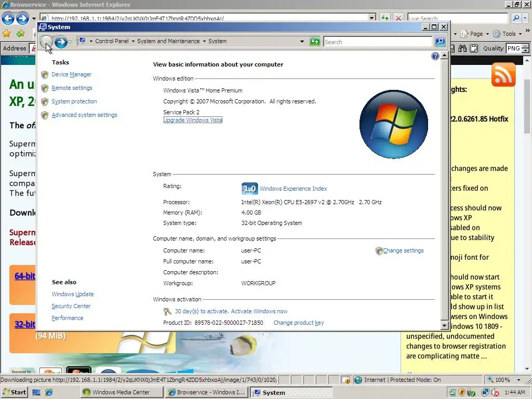This screenshot has width=532, height=399.
Task: Click Internet Explorer Refresh button
Action: (x=384, y=18)
